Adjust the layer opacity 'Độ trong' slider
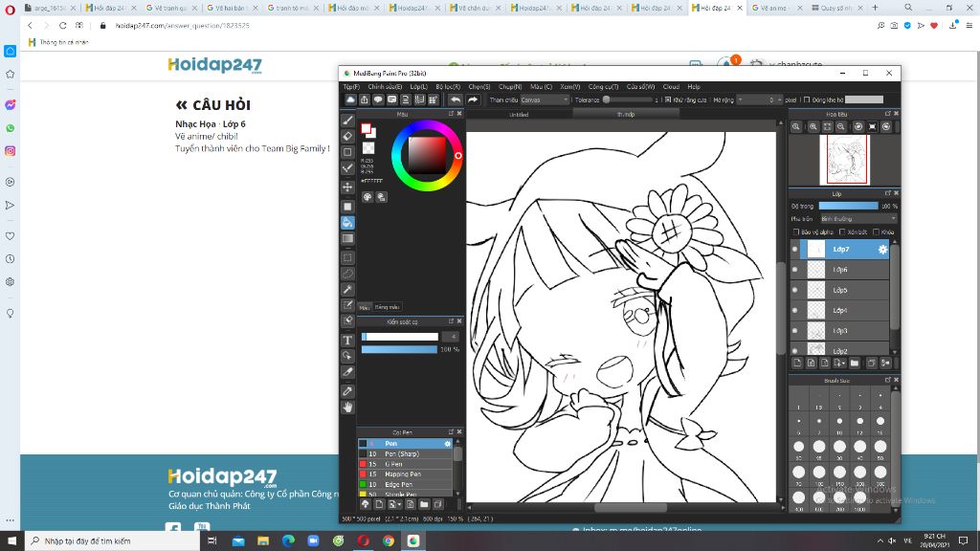The width and height of the screenshot is (980, 551). (849, 206)
